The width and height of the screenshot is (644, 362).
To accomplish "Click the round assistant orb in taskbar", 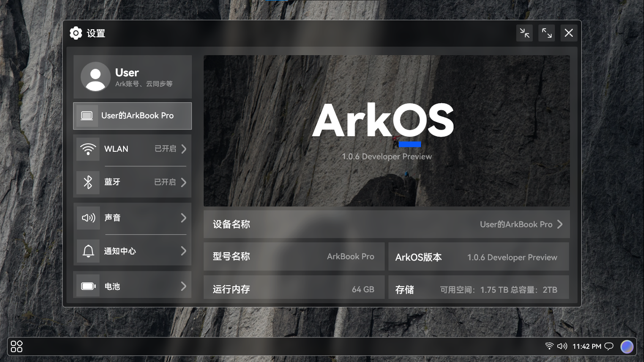I will pos(627,346).
